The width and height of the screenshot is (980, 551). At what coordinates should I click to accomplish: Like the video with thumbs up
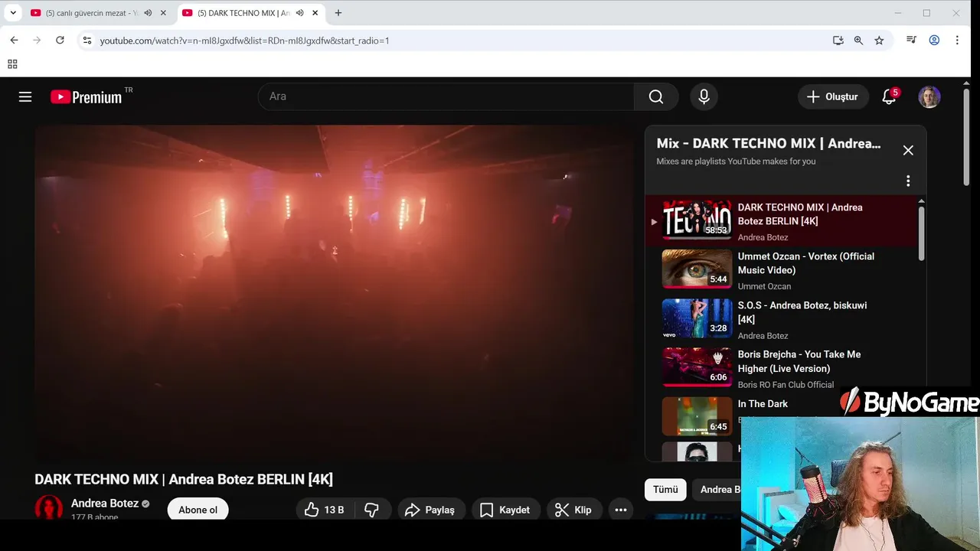click(325, 510)
